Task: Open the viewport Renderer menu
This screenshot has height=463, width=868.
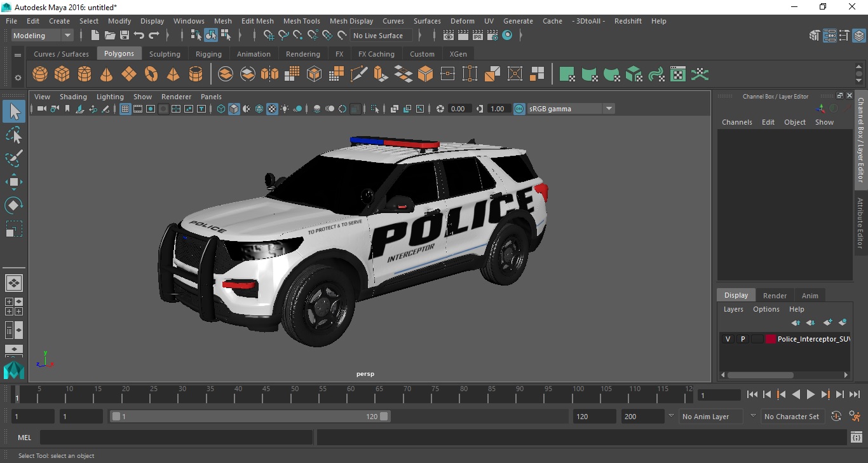Action: [176, 97]
